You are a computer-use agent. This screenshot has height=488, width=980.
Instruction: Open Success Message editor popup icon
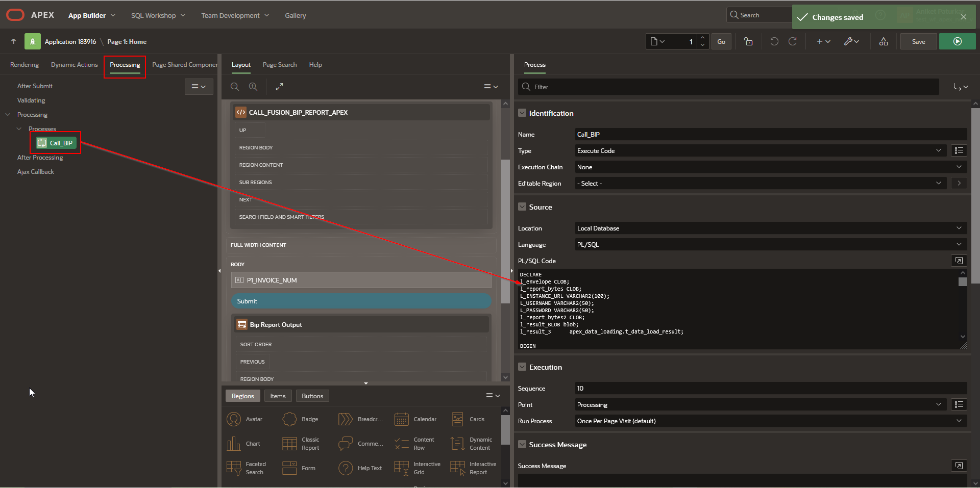tap(959, 466)
